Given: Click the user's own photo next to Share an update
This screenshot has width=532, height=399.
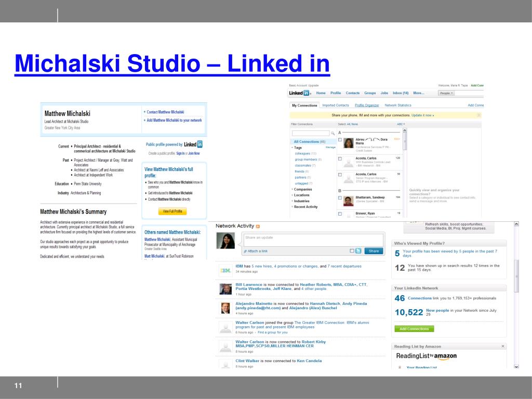Looking at the screenshot, I should [x=225, y=241].
